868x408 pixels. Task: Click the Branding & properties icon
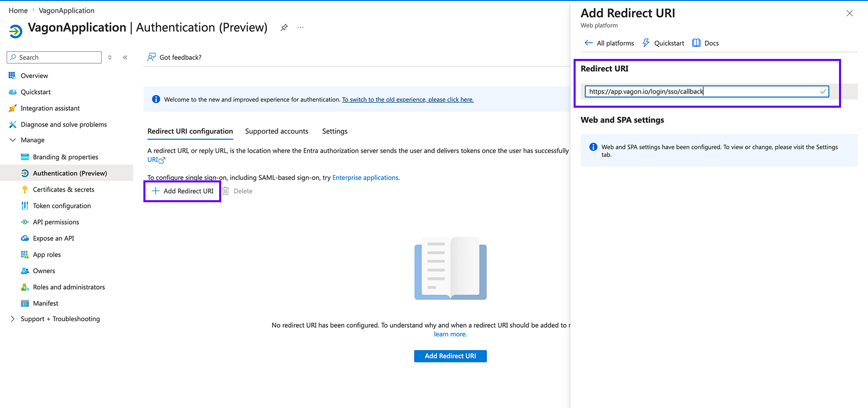coord(25,157)
